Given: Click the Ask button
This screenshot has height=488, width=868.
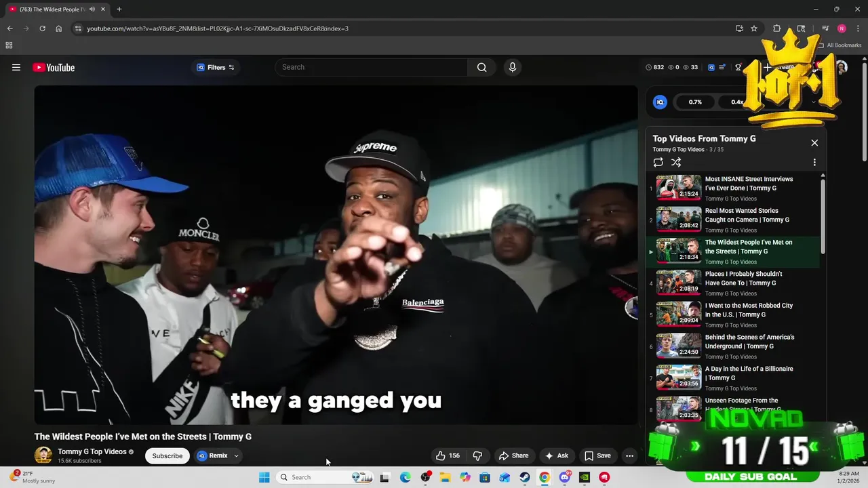Looking at the screenshot, I should pos(557,455).
